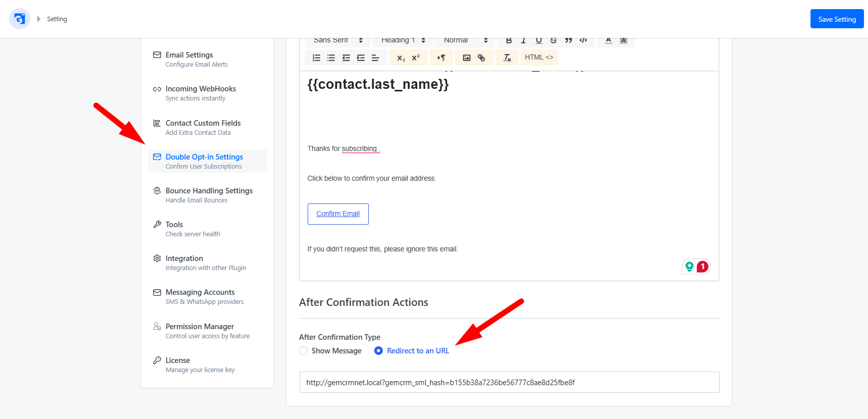Image resolution: width=868 pixels, height=419 pixels.
Task: Click the Confirm Email link
Action: pyautogui.click(x=338, y=214)
